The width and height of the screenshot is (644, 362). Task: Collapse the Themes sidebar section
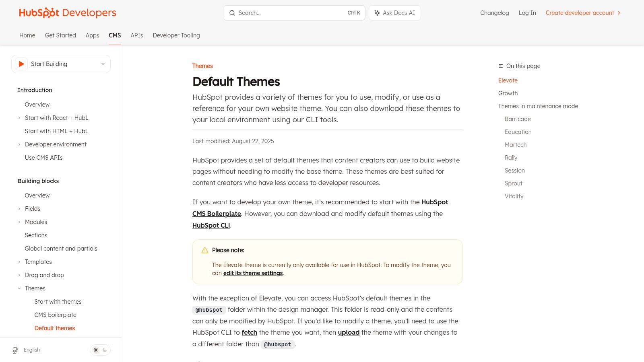tap(19, 288)
